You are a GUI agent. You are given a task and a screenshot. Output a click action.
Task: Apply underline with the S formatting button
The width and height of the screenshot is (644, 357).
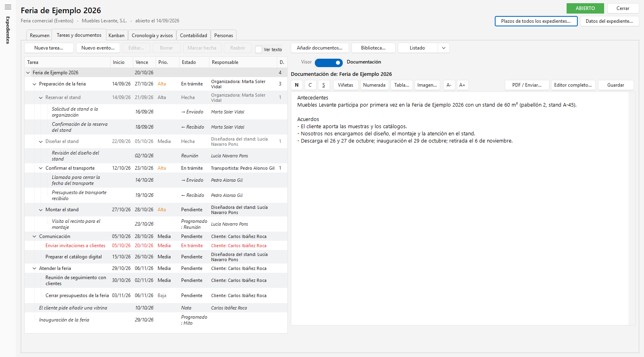click(324, 85)
